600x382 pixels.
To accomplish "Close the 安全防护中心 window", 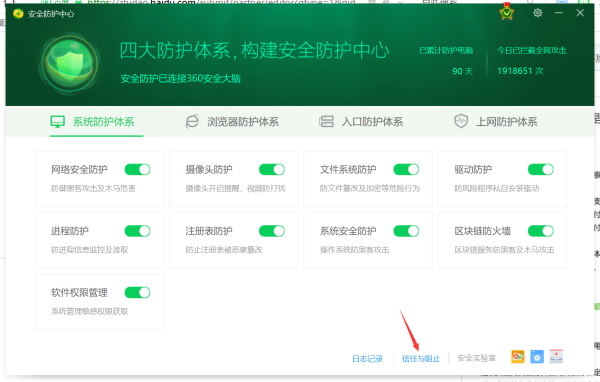I will tap(580, 13).
